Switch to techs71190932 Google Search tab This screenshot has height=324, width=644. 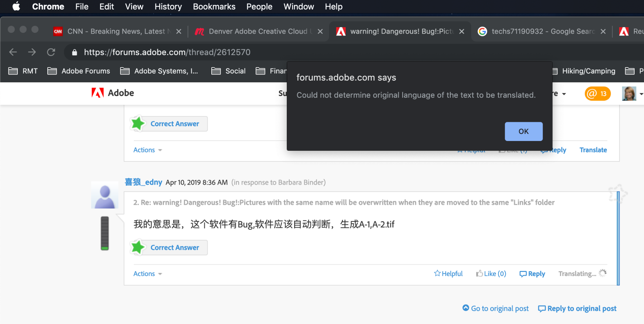click(x=541, y=31)
